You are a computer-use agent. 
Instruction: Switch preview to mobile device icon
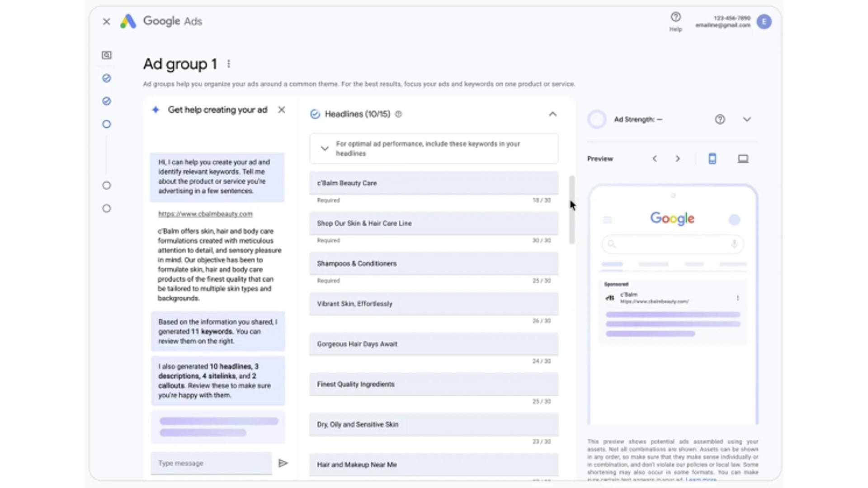coord(712,159)
